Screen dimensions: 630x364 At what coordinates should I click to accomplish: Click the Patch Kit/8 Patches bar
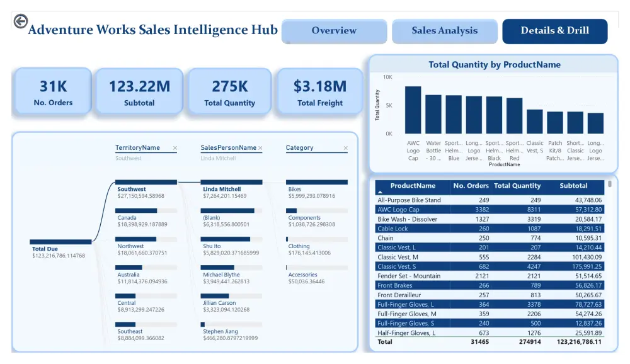pos(555,123)
